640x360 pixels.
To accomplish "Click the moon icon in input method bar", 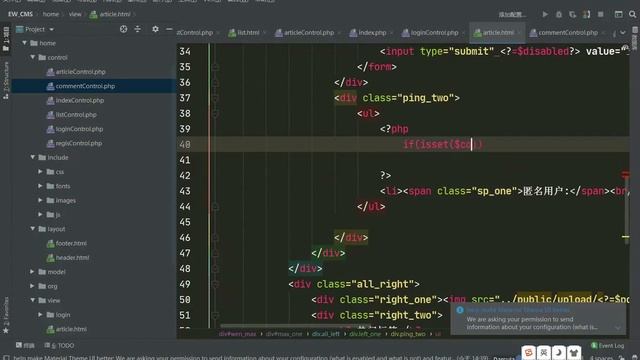I will tap(559, 353).
